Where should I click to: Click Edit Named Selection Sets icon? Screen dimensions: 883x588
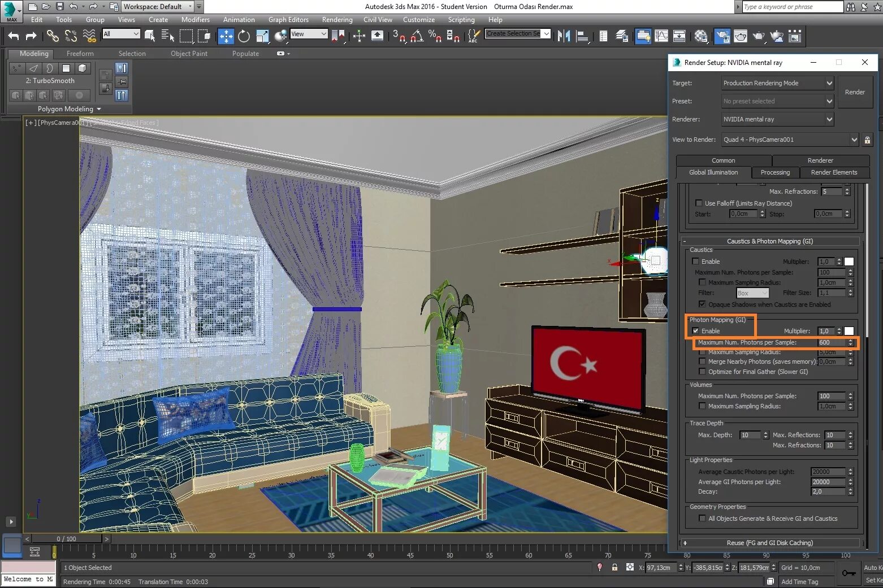(x=473, y=36)
